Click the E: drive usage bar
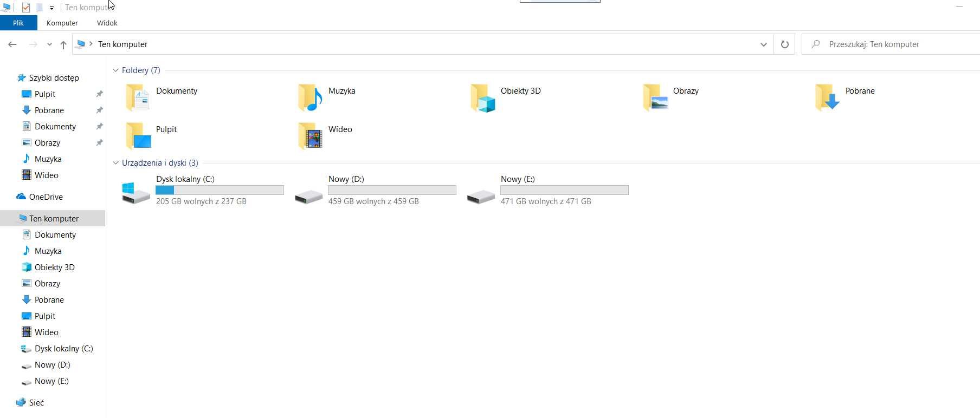Screen dimensions: 980x418 point(564,190)
